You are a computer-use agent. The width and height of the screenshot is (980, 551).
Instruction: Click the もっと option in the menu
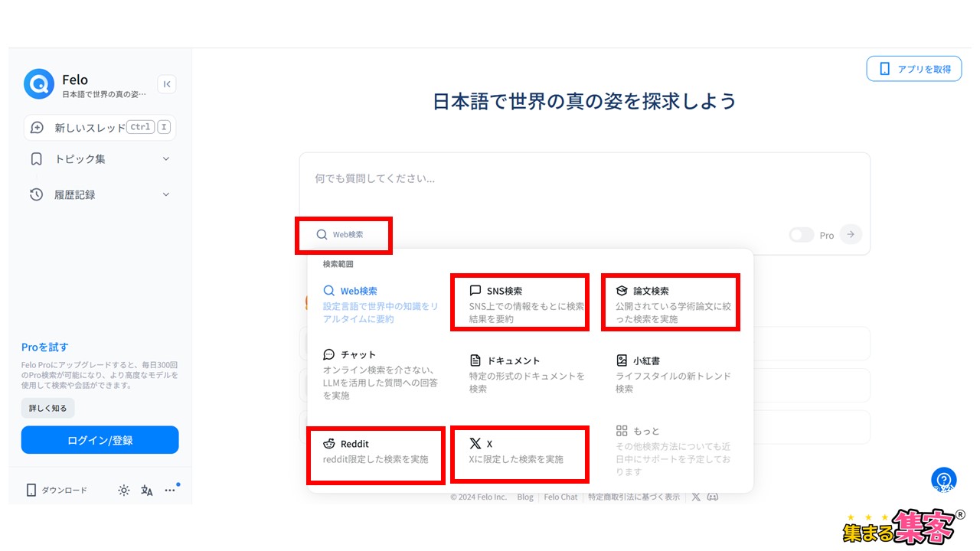click(673, 452)
